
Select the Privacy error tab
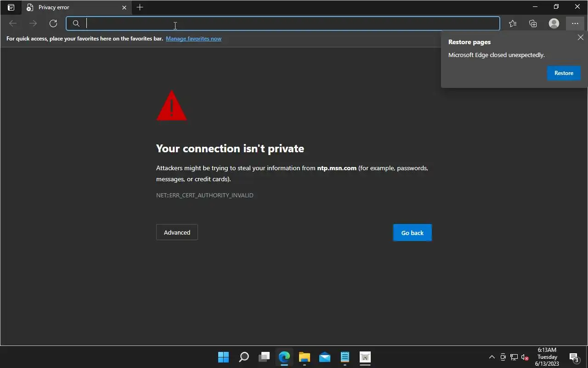click(77, 7)
